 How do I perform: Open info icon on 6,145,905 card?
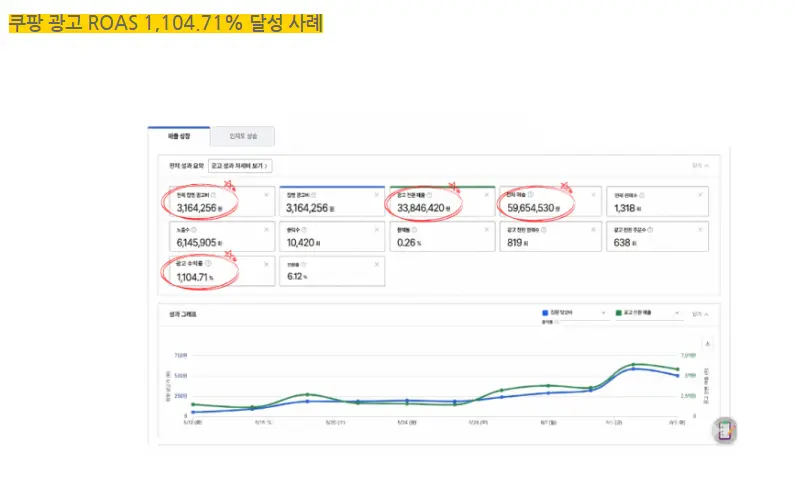[x=194, y=230]
